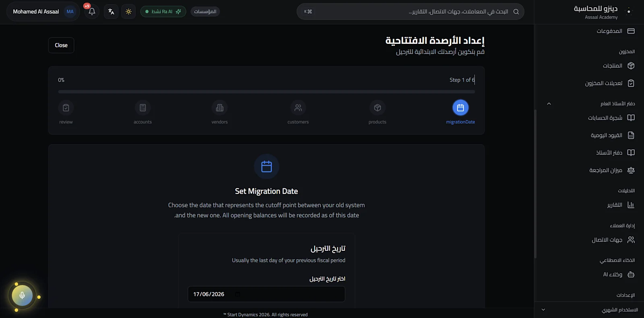Focus the global search field
This screenshot has width=644, height=318.
pos(411,12)
